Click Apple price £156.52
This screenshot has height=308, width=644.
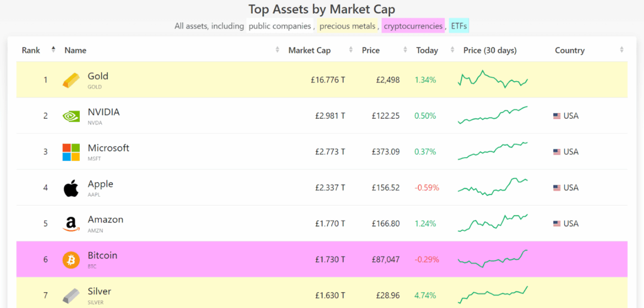pos(386,188)
